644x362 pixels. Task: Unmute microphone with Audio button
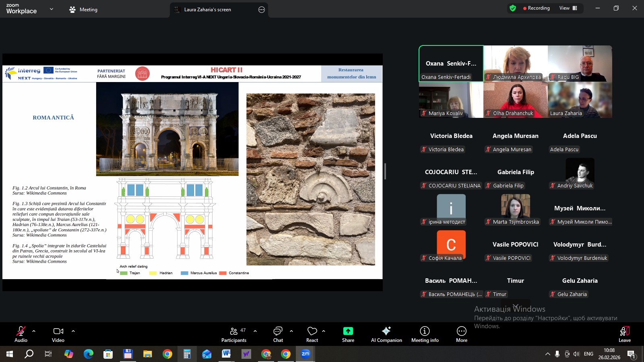click(21, 334)
